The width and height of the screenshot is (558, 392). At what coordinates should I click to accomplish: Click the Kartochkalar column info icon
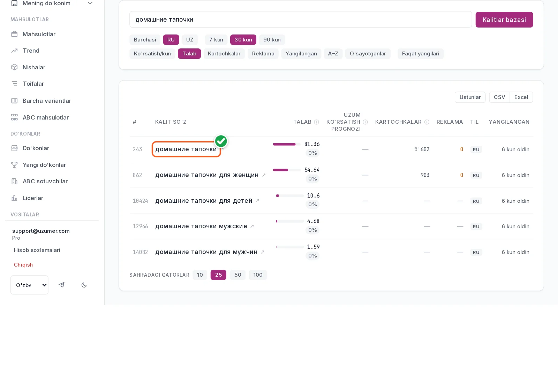(x=427, y=122)
